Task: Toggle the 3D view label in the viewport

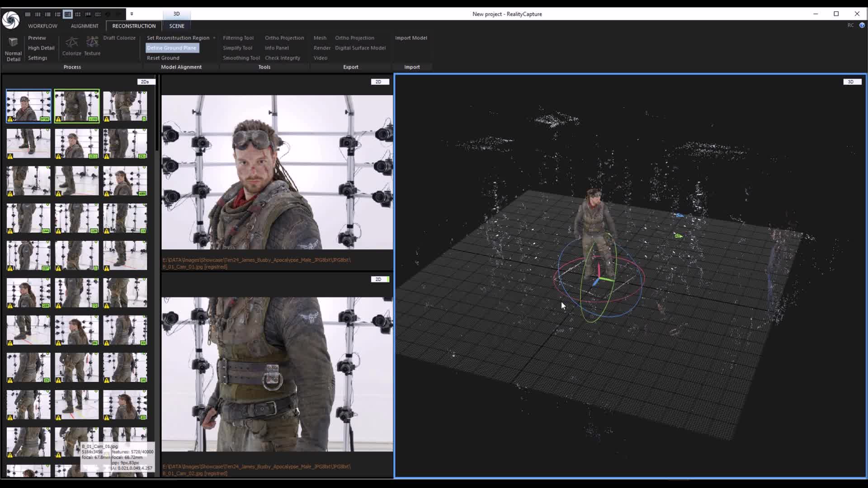Action: (851, 82)
